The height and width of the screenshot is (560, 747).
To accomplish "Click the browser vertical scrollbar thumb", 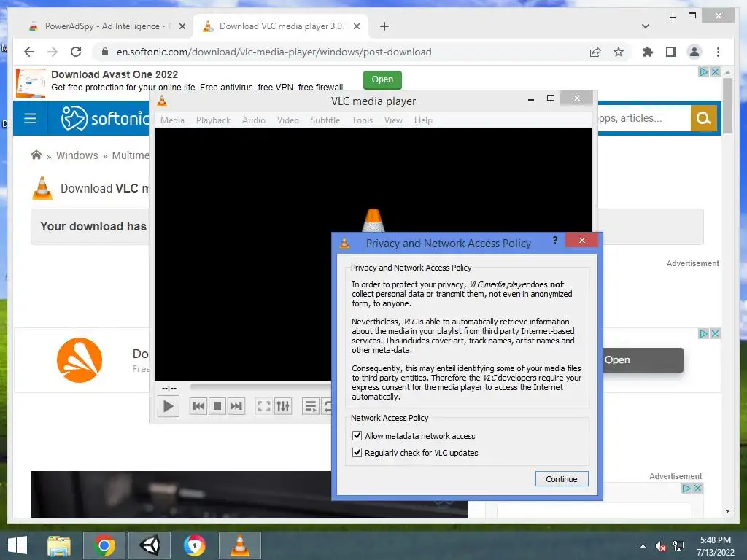I will pyautogui.click(x=727, y=106).
